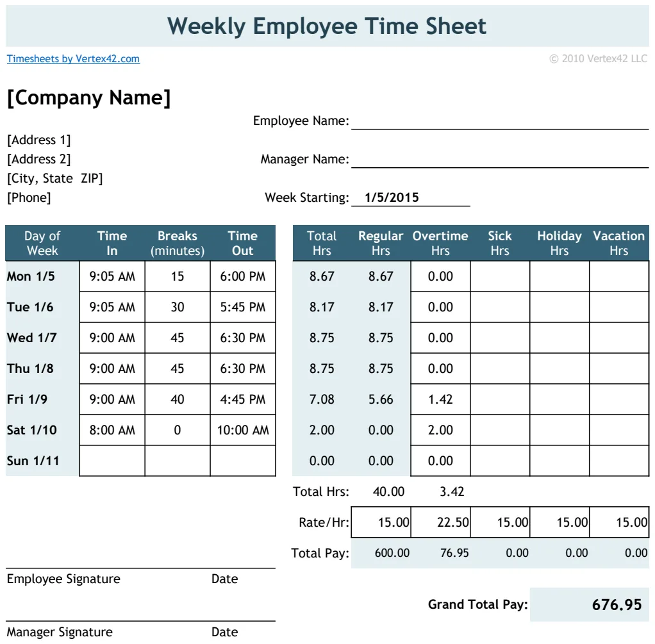Click Time Out cell for Thu 1/8

[x=243, y=368]
